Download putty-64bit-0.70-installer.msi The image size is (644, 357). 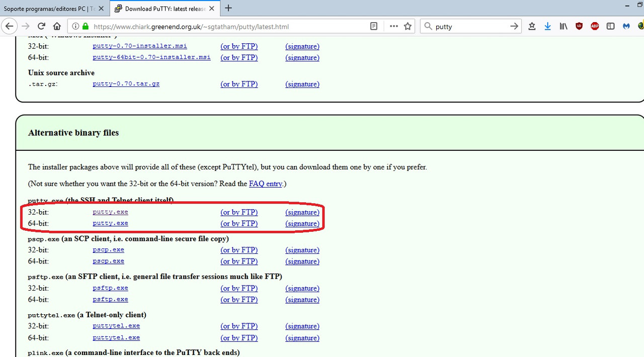click(151, 57)
